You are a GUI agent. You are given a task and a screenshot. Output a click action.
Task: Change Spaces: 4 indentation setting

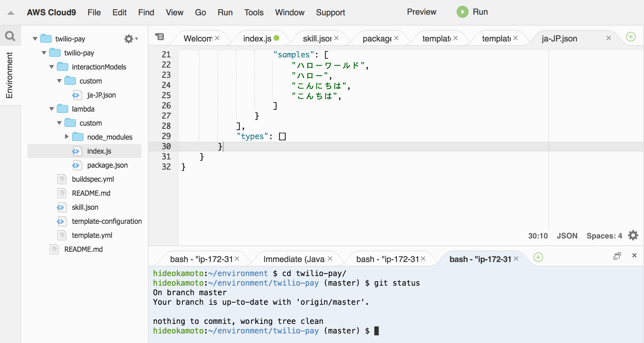(x=604, y=236)
